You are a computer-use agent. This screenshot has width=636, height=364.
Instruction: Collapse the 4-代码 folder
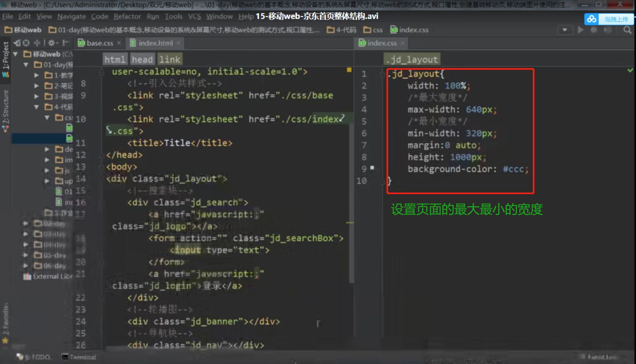(36, 107)
